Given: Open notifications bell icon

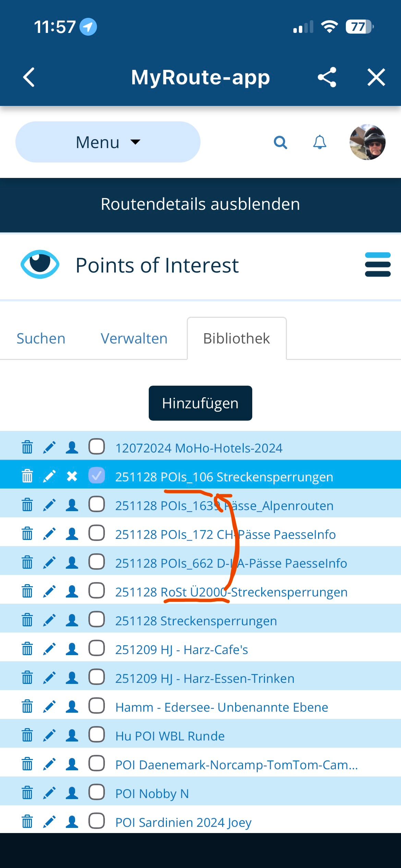Looking at the screenshot, I should coord(319,142).
